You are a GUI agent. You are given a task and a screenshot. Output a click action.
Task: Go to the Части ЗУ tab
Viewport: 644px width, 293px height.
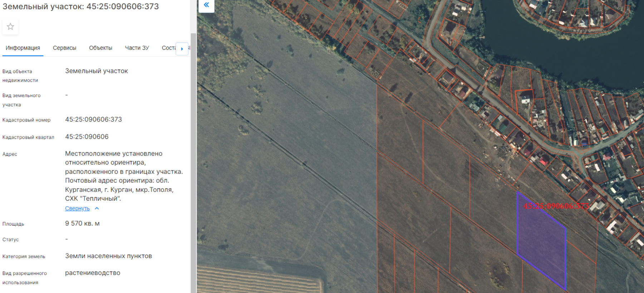(x=137, y=48)
